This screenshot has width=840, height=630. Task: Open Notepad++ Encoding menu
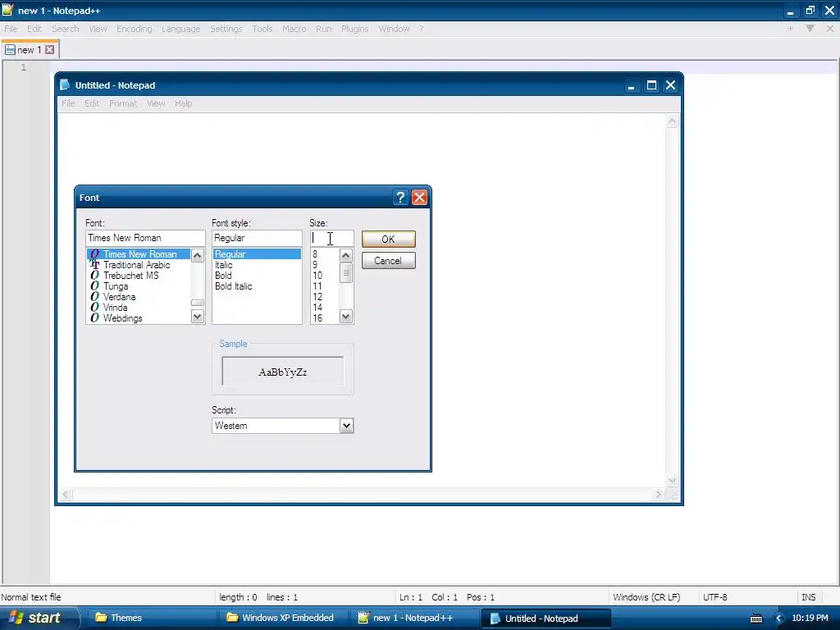click(x=134, y=29)
